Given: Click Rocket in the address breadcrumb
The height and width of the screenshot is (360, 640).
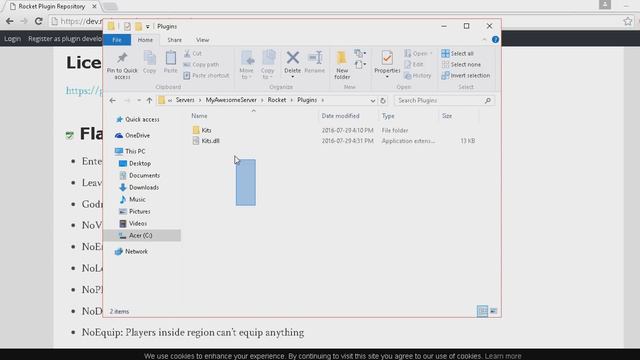Looking at the screenshot, I should pyautogui.click(x=277, y=100).
